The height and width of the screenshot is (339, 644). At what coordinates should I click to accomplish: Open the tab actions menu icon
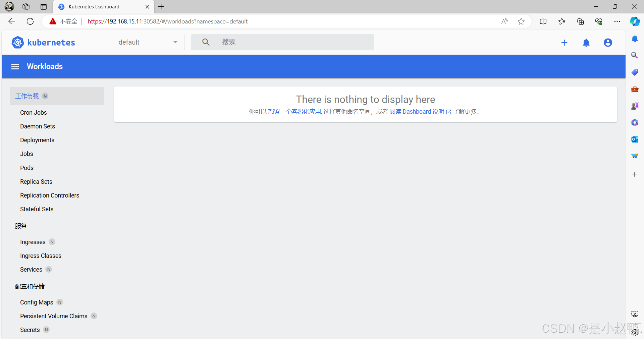tap(44, 7)
